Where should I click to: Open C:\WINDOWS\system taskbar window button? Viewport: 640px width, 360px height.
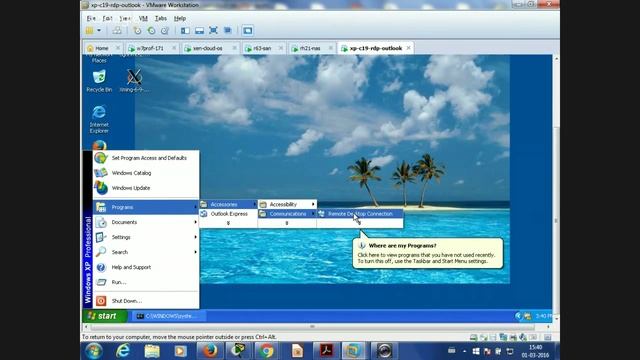(x=168, y=316)
